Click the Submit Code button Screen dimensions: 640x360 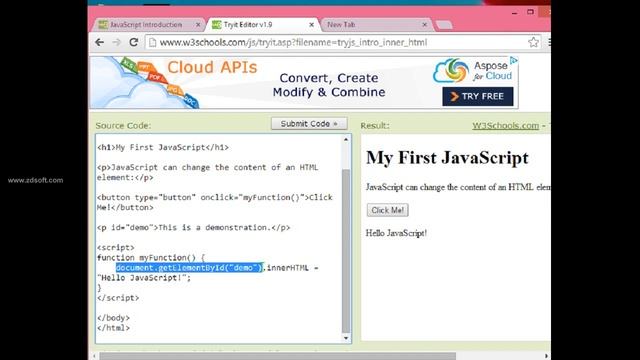[x=309, y=124]
